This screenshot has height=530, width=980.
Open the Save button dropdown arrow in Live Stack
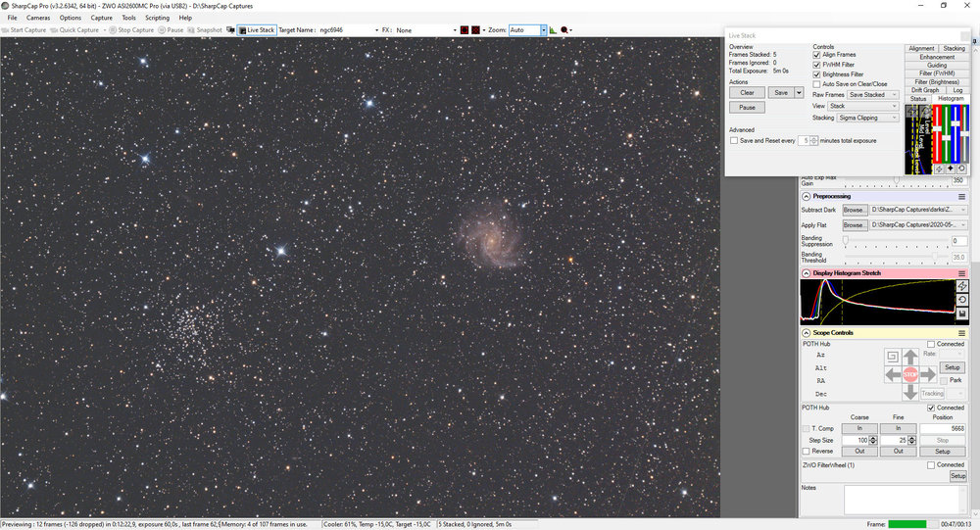(x=799, y=92)
